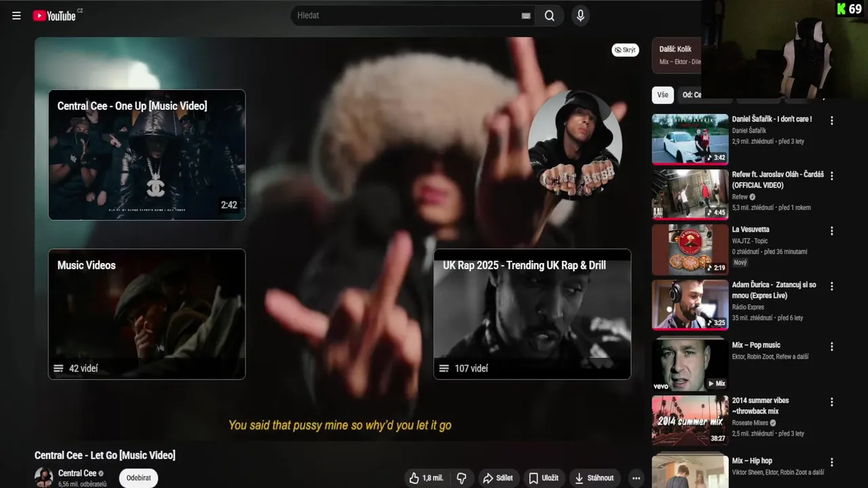Like the video with thumbs up 1,8 mil.

click(426, 478)
